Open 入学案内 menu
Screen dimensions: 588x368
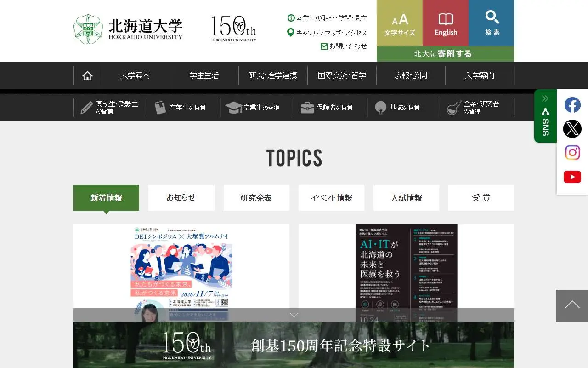coord(480,75)
